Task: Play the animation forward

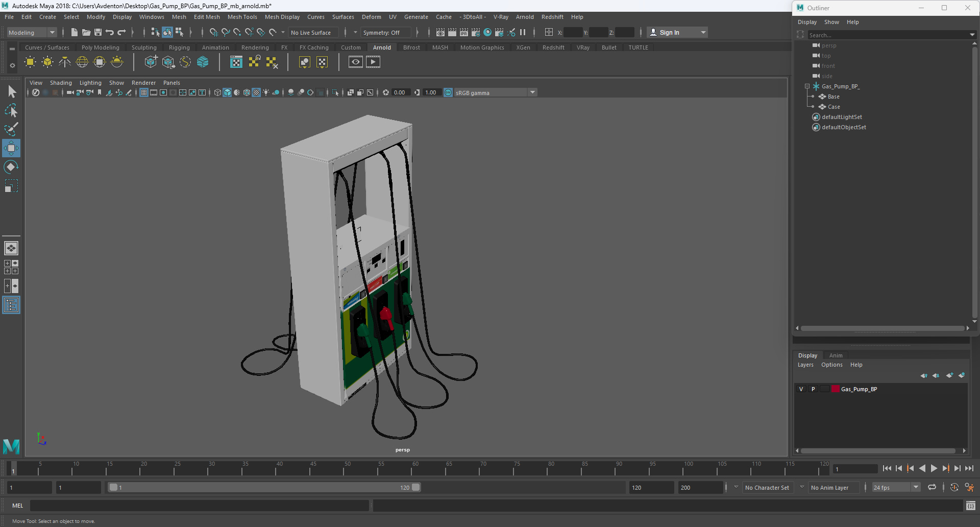Action: (934, 468)
